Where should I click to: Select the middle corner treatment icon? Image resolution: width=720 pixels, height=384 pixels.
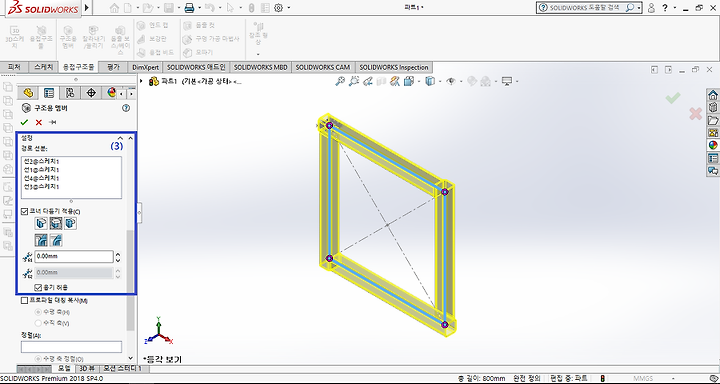click(56, 224)
